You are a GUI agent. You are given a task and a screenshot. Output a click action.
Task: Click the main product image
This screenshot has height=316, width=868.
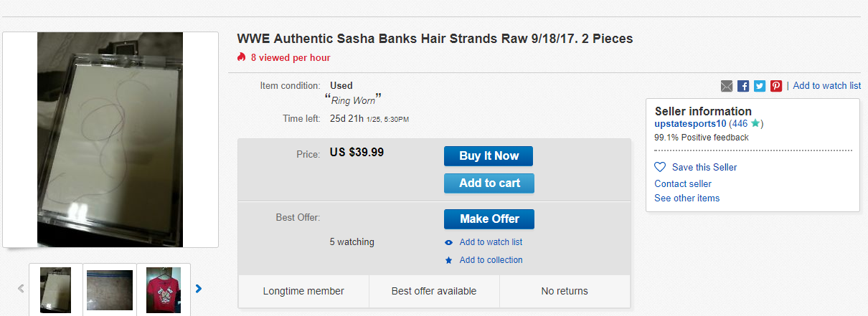tap(110, 140)
